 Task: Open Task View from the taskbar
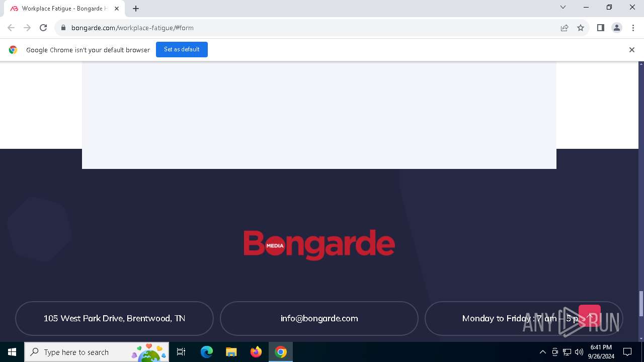point(181,352)
